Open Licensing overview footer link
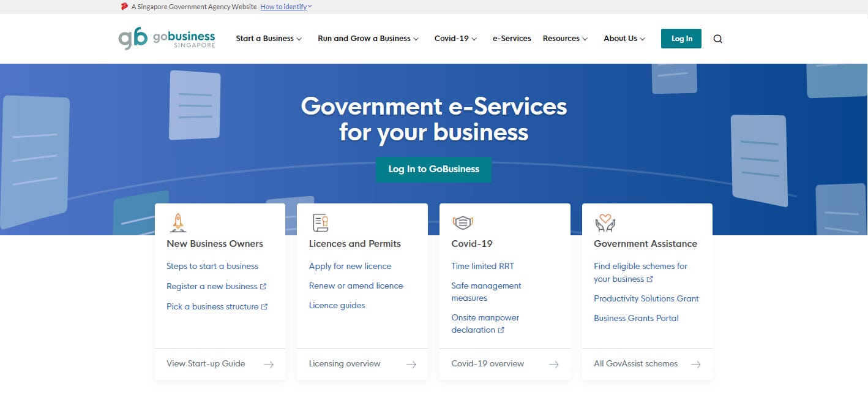 point(345,363)
